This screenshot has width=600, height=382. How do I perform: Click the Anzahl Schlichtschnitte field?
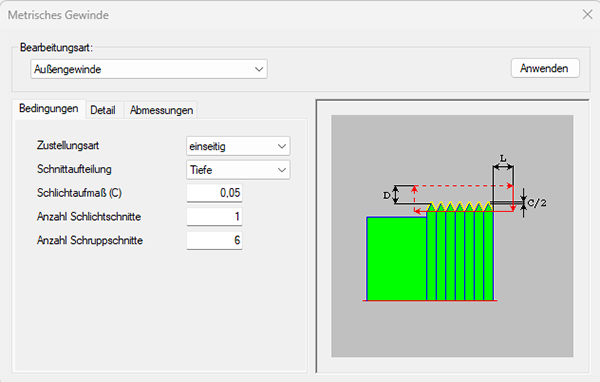tap(214, 217)
